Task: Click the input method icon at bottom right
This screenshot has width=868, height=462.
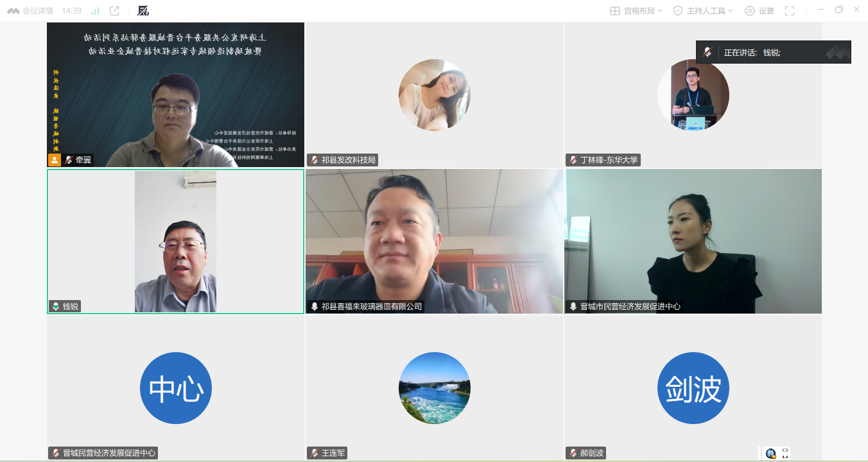Action: pos(770,454)
